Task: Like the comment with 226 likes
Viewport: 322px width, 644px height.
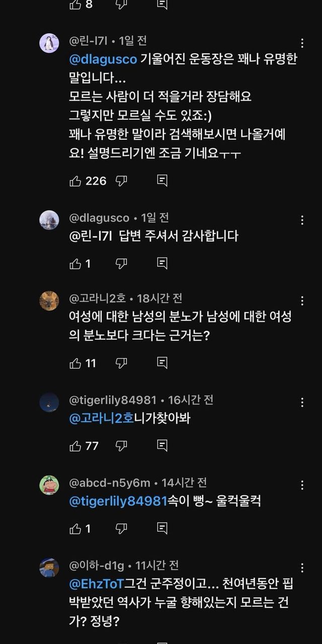Action: (x=75, y=181)
